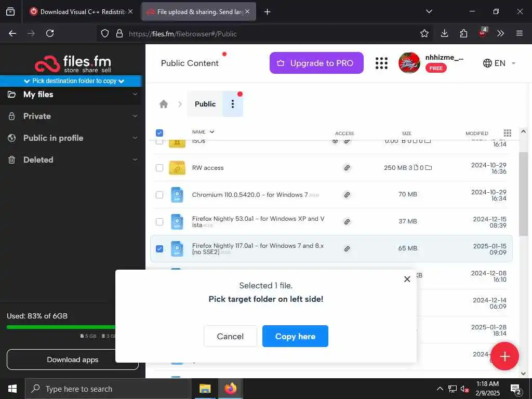The image size is (532, 399).
Task: Click the storage usage progress bar
Action: pyautogui.click(x=61, y=327)
